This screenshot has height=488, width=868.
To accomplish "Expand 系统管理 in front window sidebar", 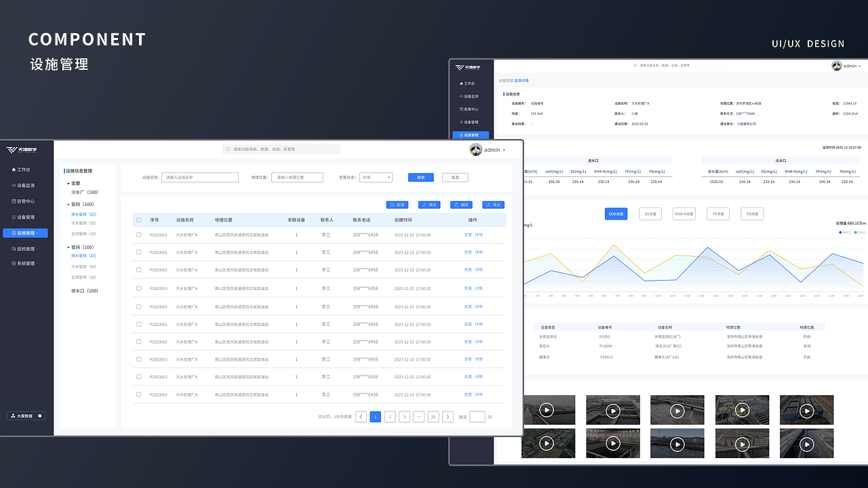I will 24,264.
